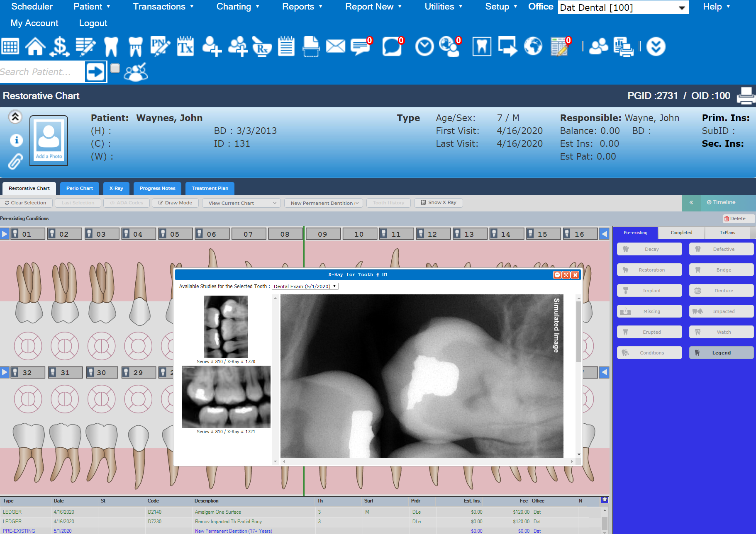Open the Tx treatment plan icon
Viewport: 756px width, 534px height.
185,46
